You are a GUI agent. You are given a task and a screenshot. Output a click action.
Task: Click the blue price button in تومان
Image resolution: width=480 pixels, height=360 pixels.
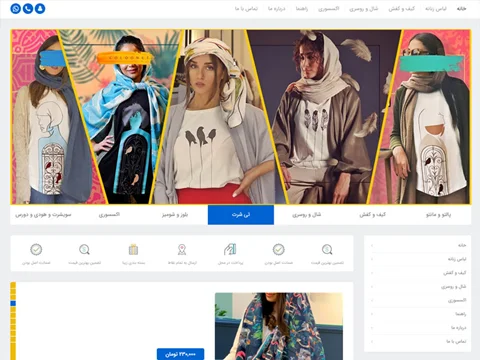click(x=180, y=354)
